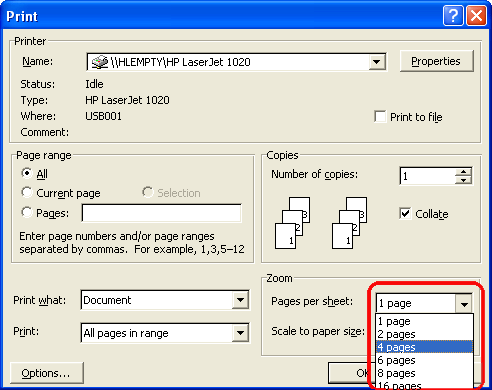
Task: Open the Options... button
Action: click(47, 373)
